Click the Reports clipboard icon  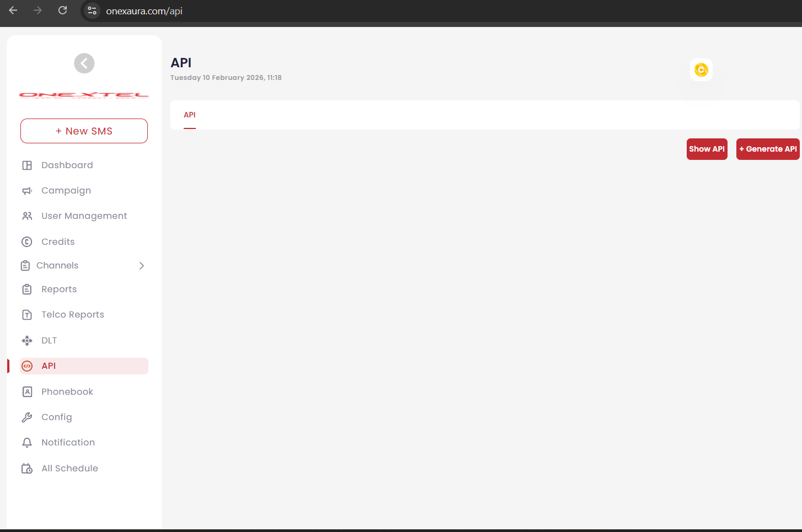(x=27, y=289)
